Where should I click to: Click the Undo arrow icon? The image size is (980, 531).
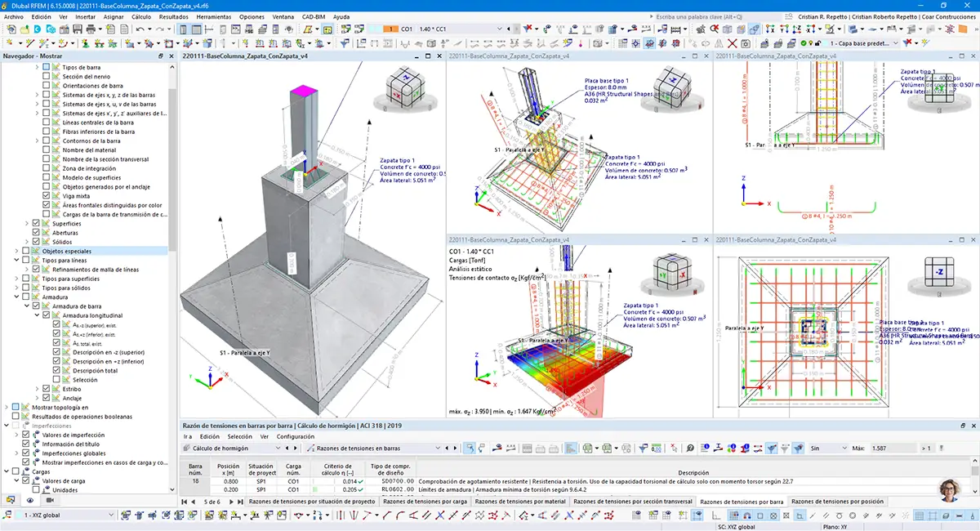[x=140, y=29]
